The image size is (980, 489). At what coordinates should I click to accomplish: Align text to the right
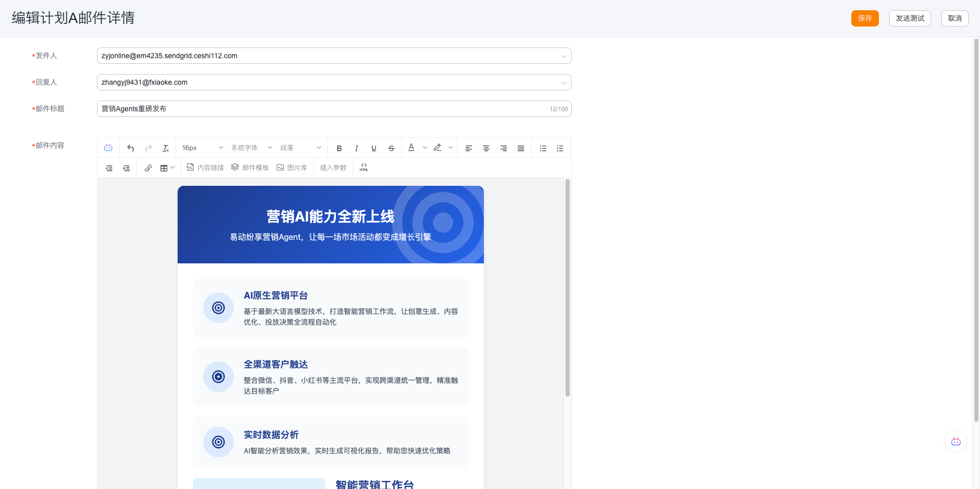(503, 148)
